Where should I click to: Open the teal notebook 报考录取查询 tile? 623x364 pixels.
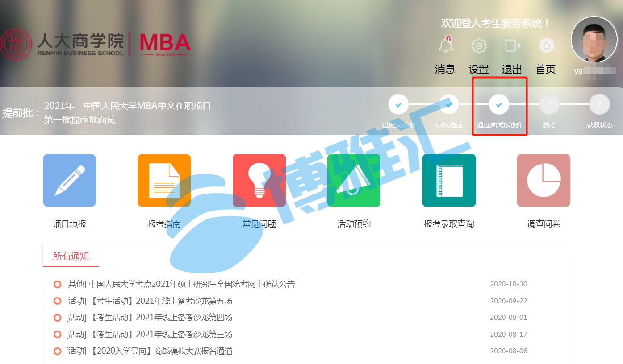click(x=449, y=180)
